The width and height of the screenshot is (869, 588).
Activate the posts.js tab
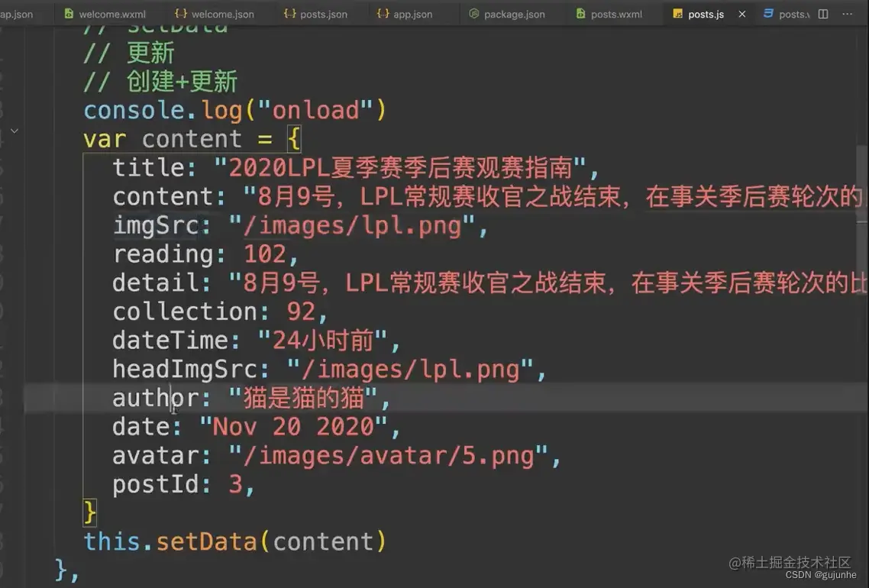coord(706,14)
